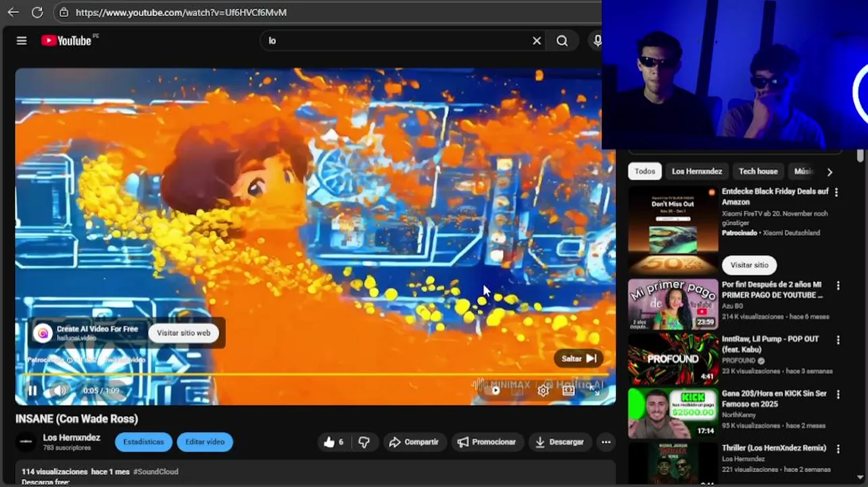Skip the ad with Saltar
Image resolution: width=868 pixels, height=487 pixels.
coord(579,358)
